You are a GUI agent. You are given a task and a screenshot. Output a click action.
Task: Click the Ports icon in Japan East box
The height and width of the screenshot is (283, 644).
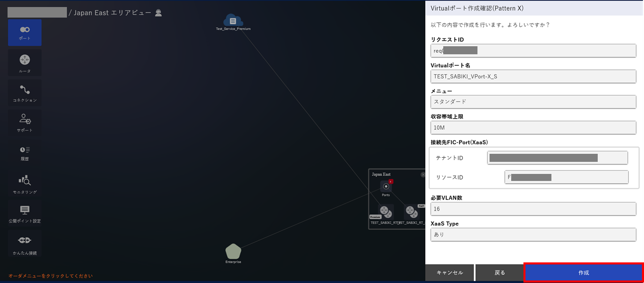(x=386, y=186)
